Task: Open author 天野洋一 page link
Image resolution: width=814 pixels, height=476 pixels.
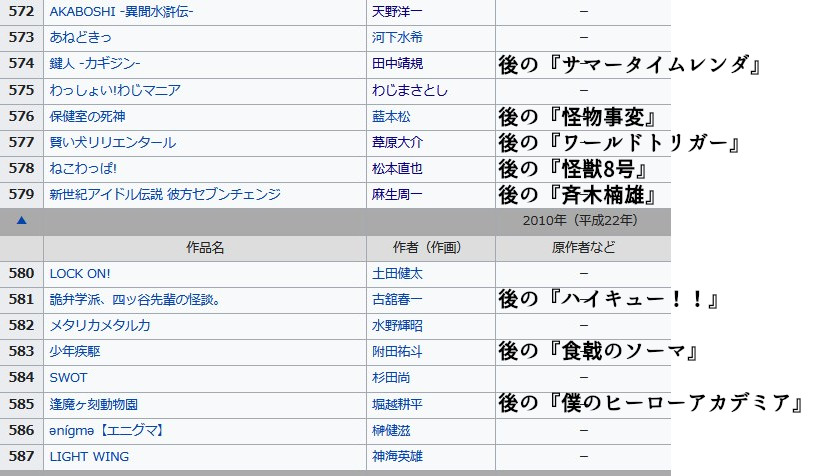Action: (397, 11)
